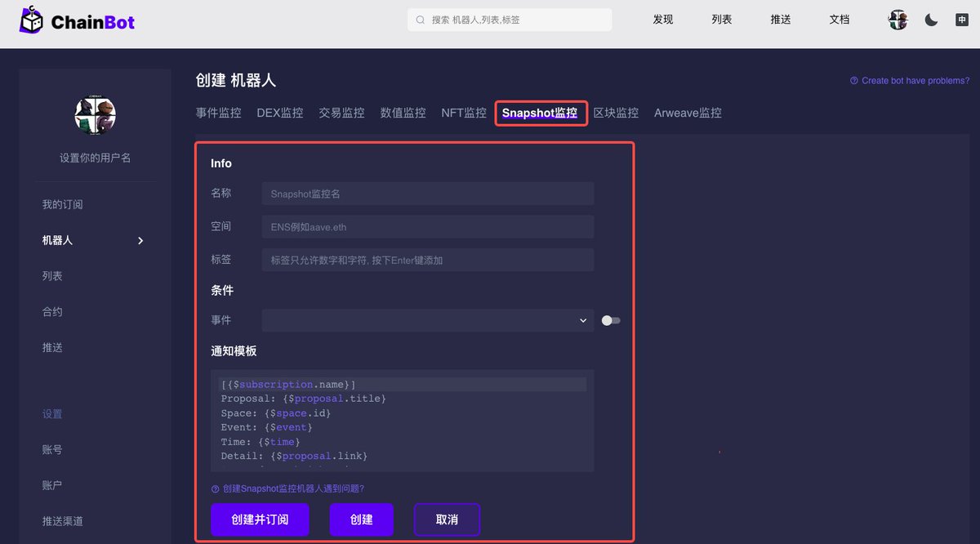Screen dimensions: 980x544
Task: Click the search magnifier icon
Action: (x=421, y=20)
